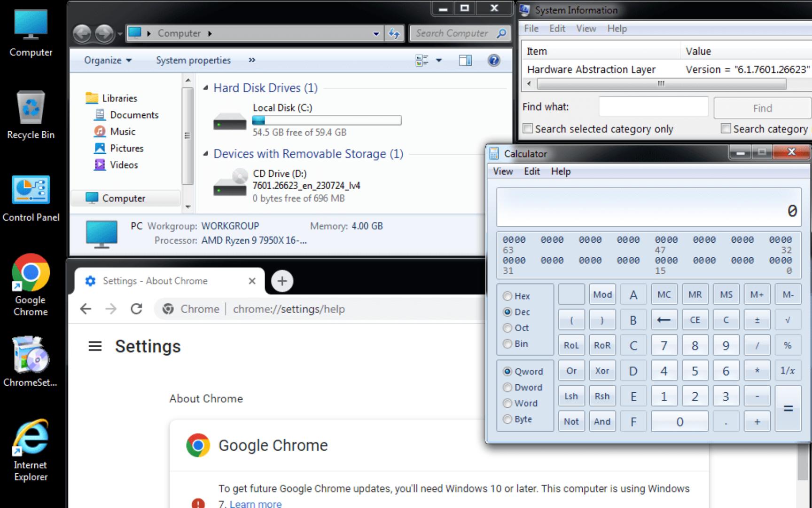Click the calculator backspace arrow key
The width and height of the screenshot is (812, 508).
664,320
